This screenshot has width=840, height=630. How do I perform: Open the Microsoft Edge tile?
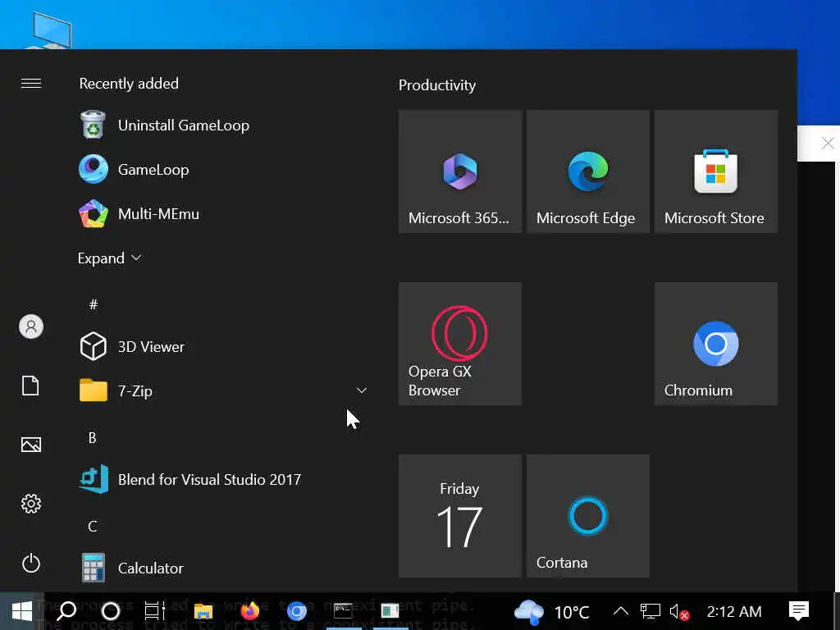pos(588,171)
